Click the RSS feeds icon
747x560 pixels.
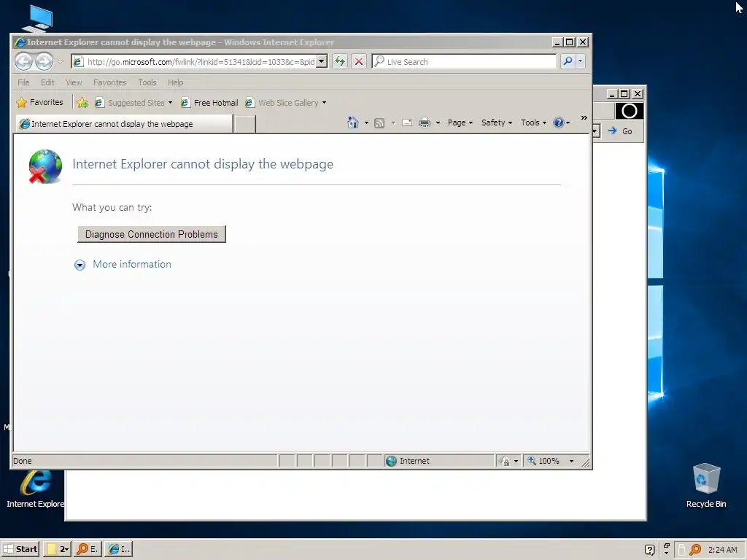(379, 122)
